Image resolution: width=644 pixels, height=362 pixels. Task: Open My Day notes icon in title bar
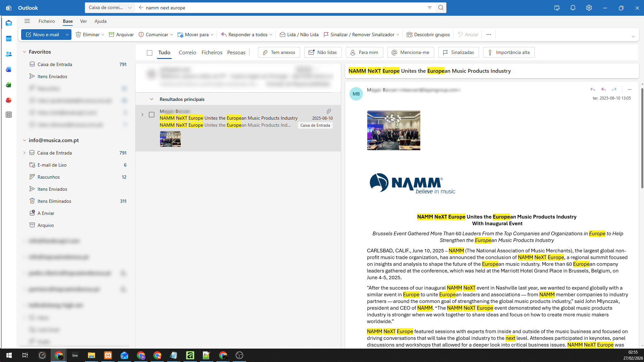(557, 8)
